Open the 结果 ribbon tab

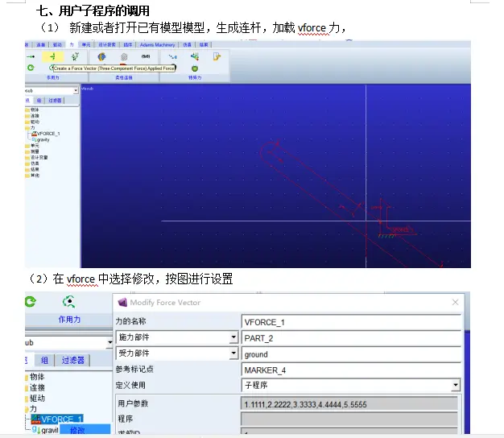[204, 44]
